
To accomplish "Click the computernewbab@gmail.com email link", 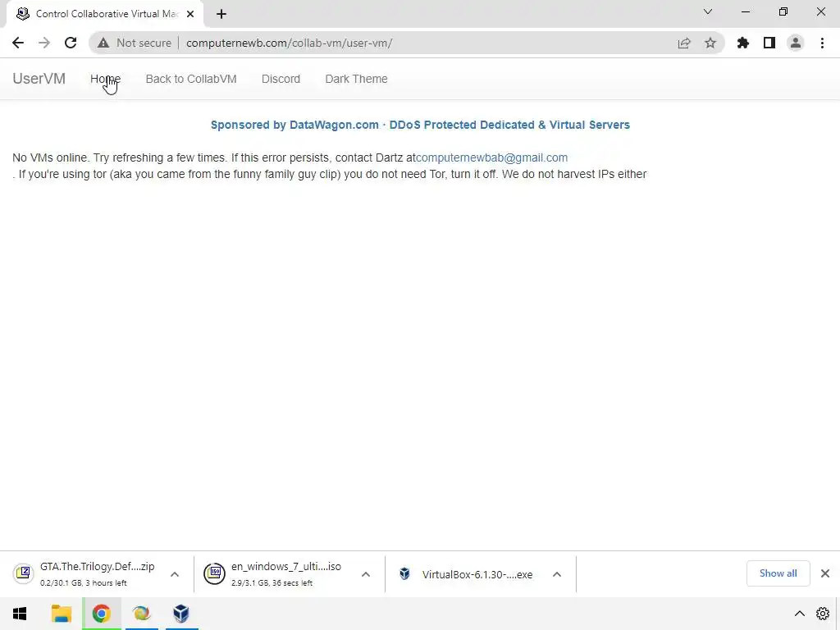I will click(492, 157).
